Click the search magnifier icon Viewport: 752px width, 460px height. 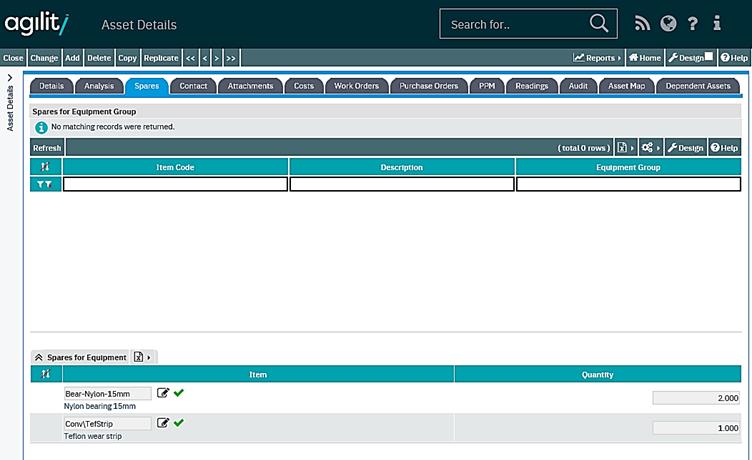[599, 23]
